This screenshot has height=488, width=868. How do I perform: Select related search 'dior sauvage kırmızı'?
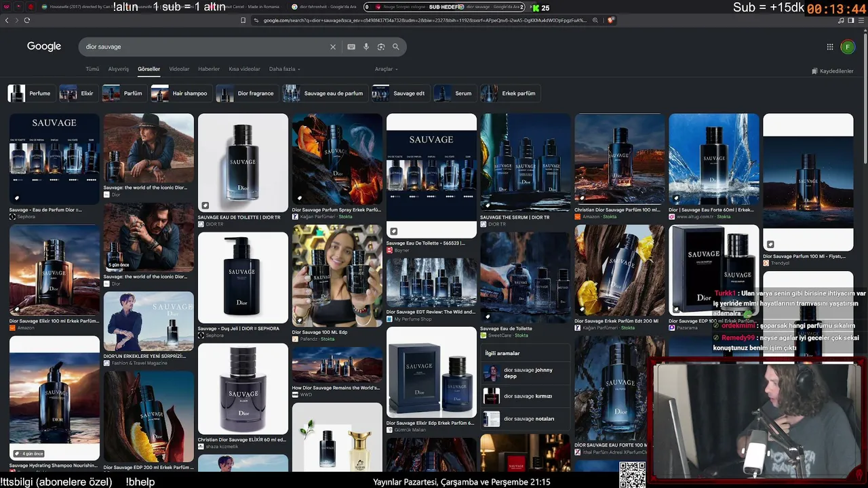click(x=526, y=396)
